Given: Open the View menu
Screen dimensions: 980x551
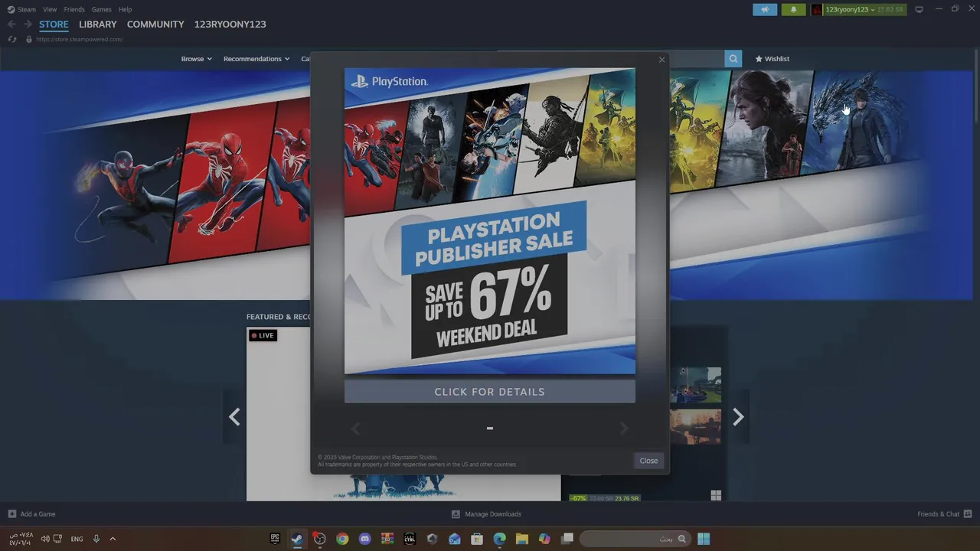Looking at the screenshot, I should pyautogui.click(x=50, y=9).
